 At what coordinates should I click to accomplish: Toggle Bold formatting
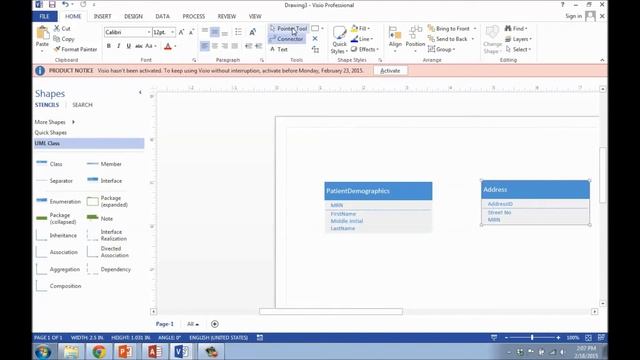[109, 46]
